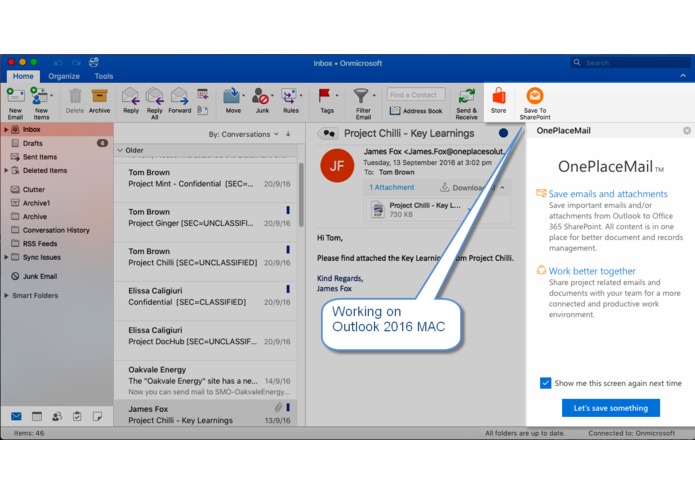The width and height of the screenshot is (695, 494).
Task: Mark as Junk using Junk icon
Action: coord(261,96)
